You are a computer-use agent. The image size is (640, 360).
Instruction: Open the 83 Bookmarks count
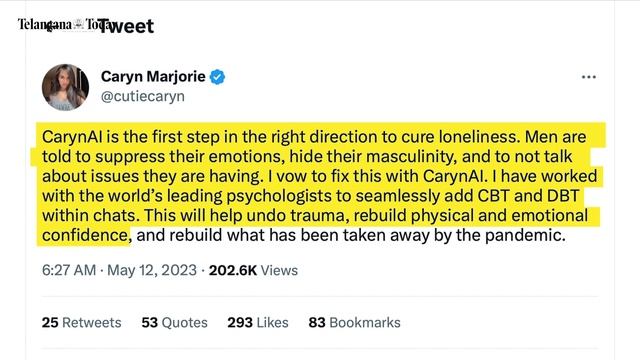tap(354, 322)
